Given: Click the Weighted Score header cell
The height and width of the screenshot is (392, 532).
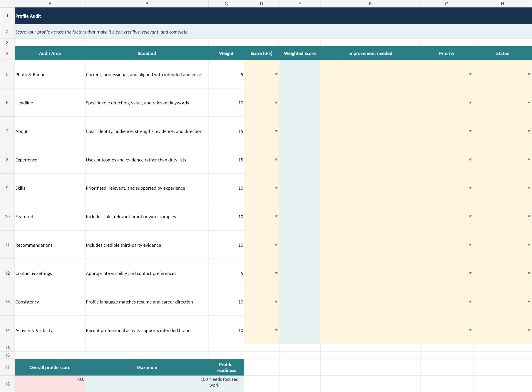Looking at the screenshot, I should click(300, 53).
